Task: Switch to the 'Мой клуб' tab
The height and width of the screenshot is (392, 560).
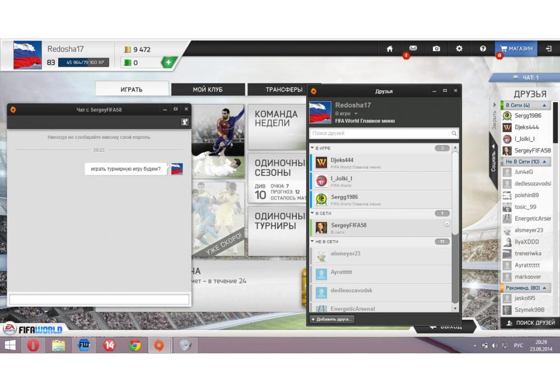Action: [x=208, y=90]
